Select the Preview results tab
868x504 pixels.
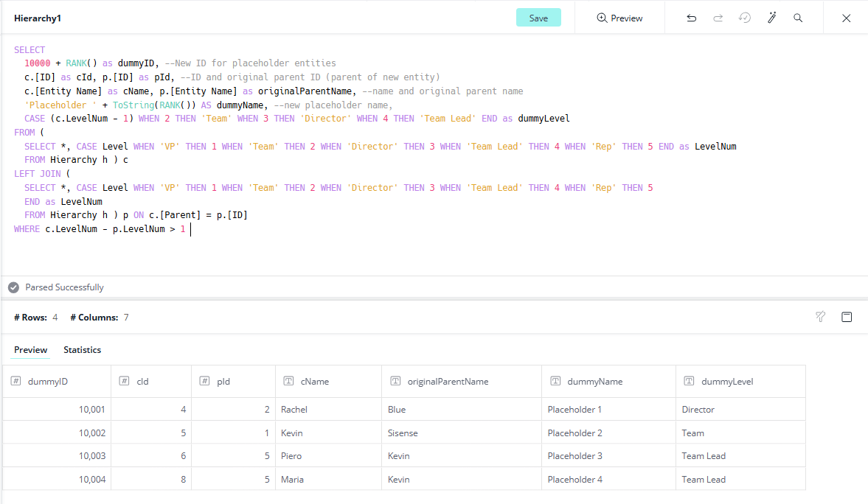pyautogui.click(x=31, y=350)
